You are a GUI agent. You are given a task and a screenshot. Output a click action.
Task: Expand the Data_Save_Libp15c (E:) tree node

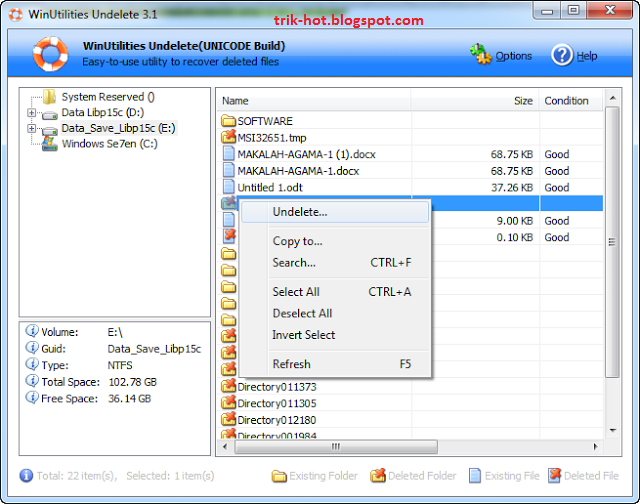31,128
